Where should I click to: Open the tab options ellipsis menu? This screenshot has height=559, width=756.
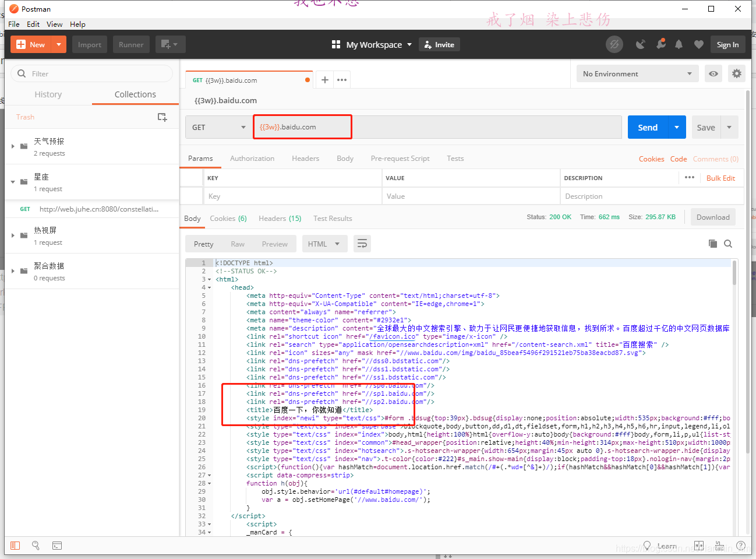[342, 80]
